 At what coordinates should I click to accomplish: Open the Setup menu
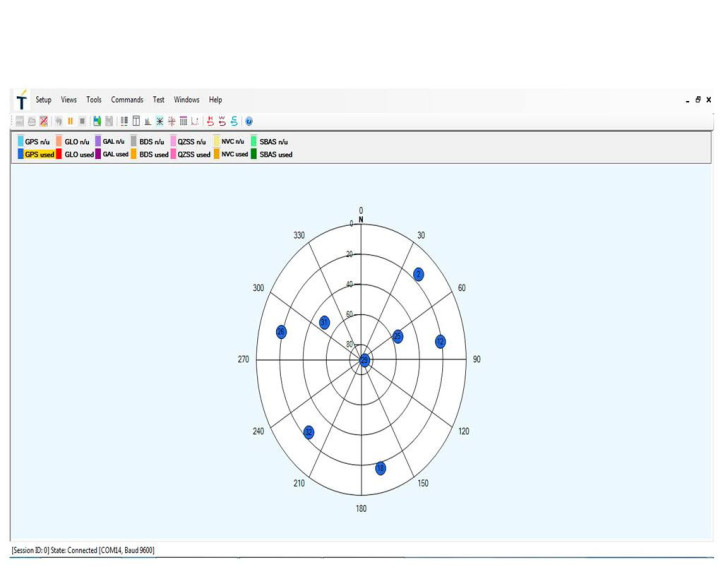[x=43, y=100]
